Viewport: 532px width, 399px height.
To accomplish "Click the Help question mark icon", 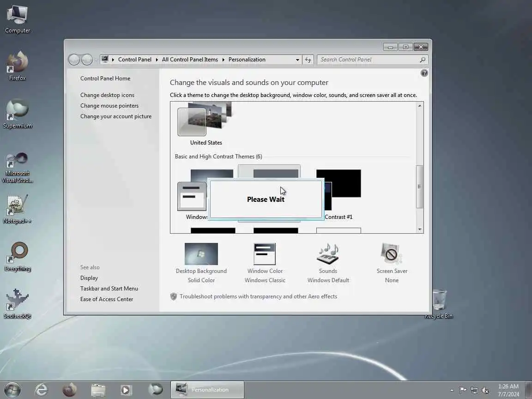I will coord(424,73).
